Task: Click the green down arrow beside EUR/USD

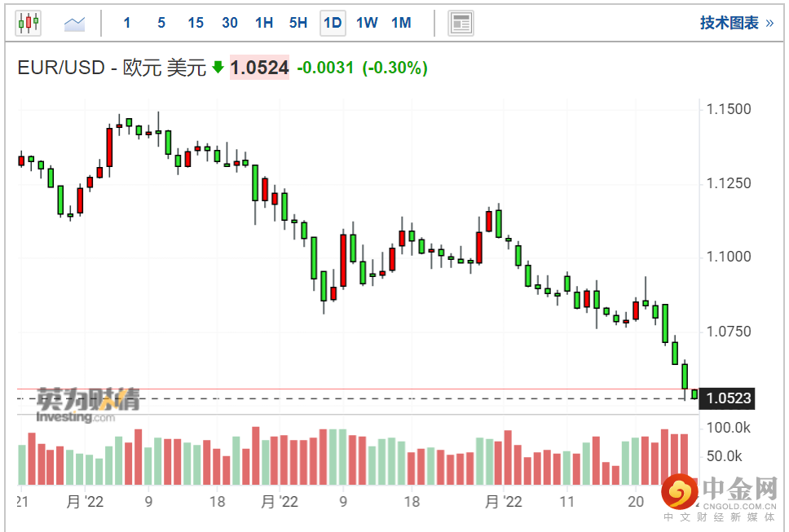Action: pos(218,68)
